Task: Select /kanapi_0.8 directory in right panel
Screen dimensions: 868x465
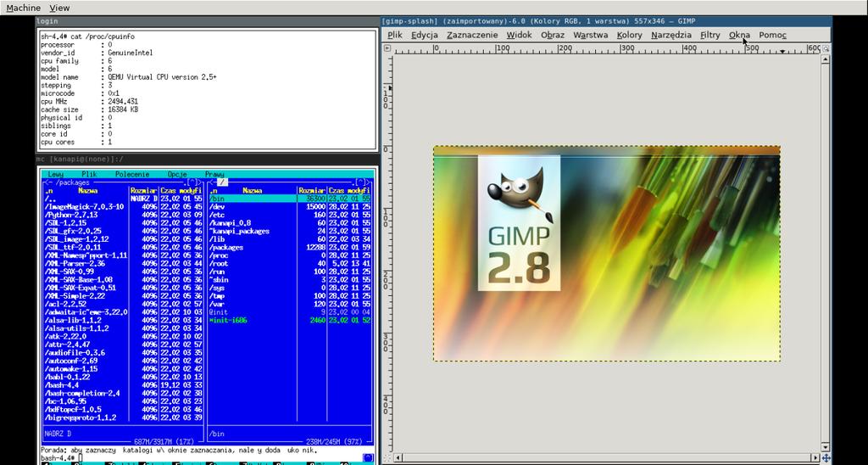Action: click(290, 223)
